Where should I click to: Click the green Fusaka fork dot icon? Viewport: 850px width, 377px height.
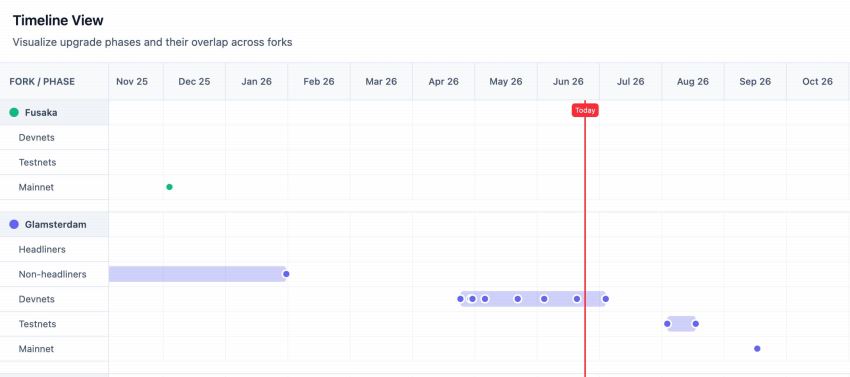click(14, 113)
